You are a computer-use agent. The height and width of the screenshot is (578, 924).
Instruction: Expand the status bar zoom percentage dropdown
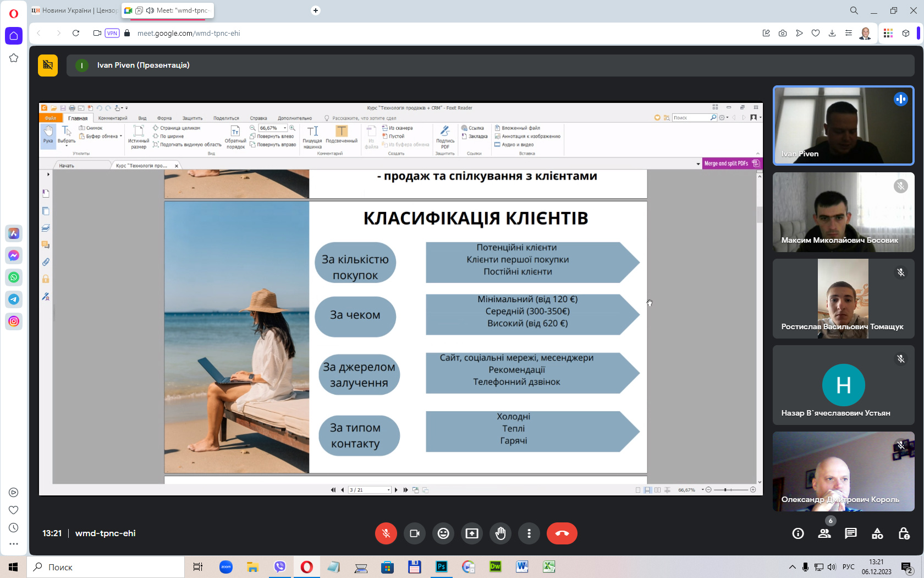point(703,490)
